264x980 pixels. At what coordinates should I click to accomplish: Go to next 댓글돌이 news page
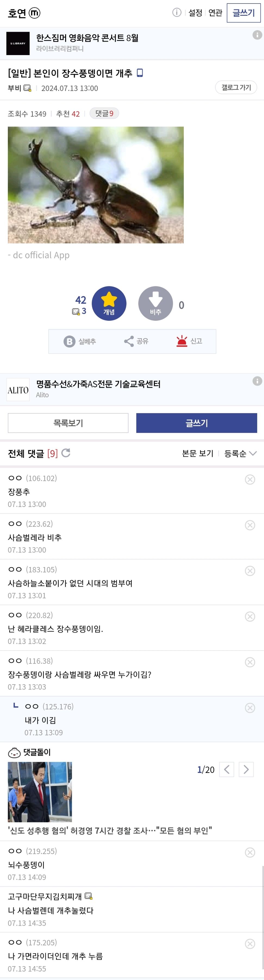coord(246,770)
